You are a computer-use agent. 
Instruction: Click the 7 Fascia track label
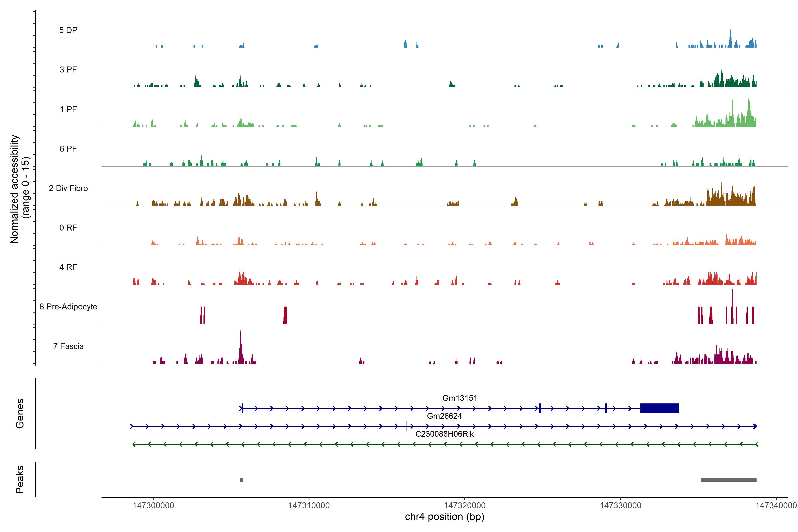pos(68,346)
